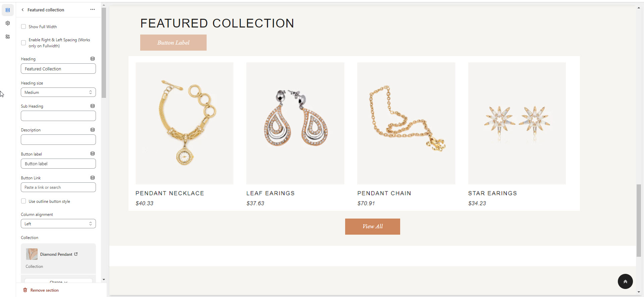Connect dynamic source for Button label field
The width and height of the screenshot is (644, 297).
click(x=93, y=154)
